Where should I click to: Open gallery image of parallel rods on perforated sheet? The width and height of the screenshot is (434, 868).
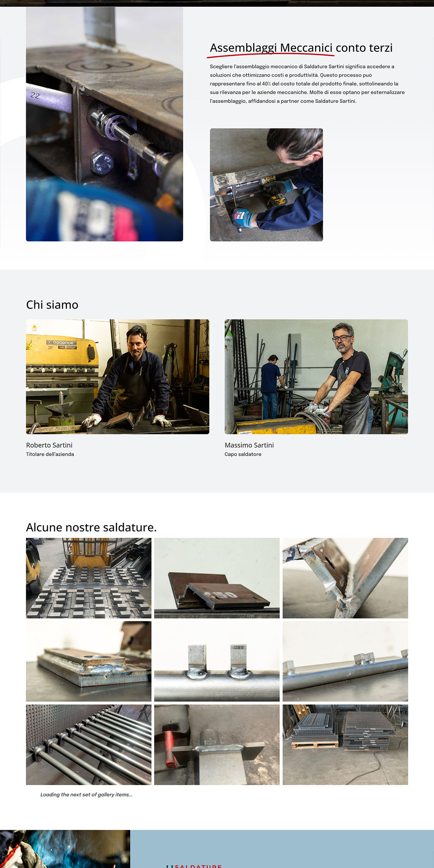[x=89, y=745]
